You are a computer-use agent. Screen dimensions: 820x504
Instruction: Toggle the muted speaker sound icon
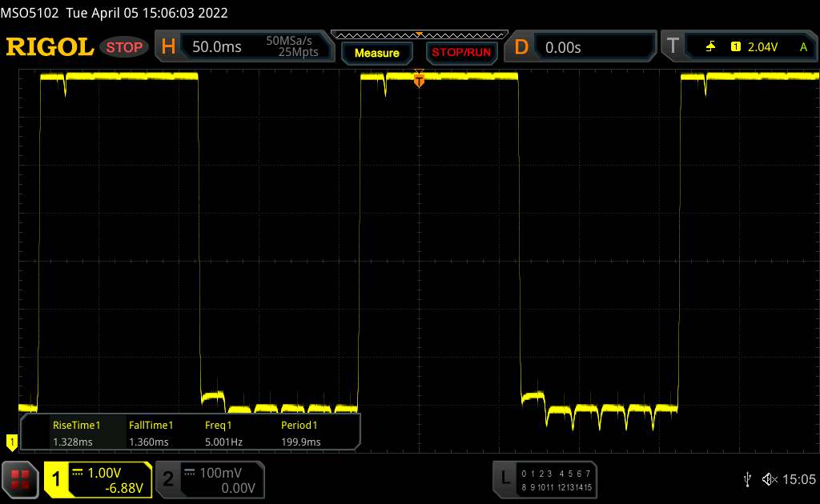pos(770,479)
